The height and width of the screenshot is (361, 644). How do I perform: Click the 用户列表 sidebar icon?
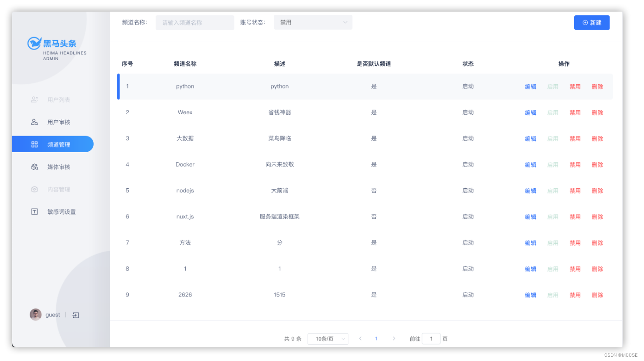pos(34,100)
